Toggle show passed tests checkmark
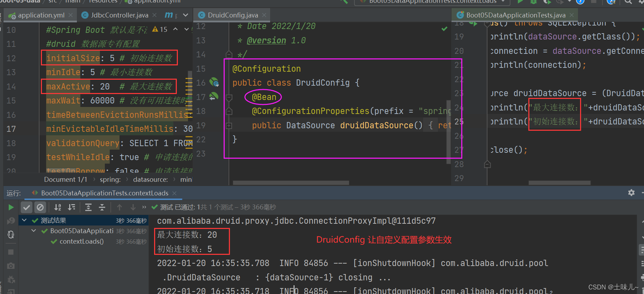The height and width of the screenshot is (294, 644). pyautogui.click(x=27, y=207)
